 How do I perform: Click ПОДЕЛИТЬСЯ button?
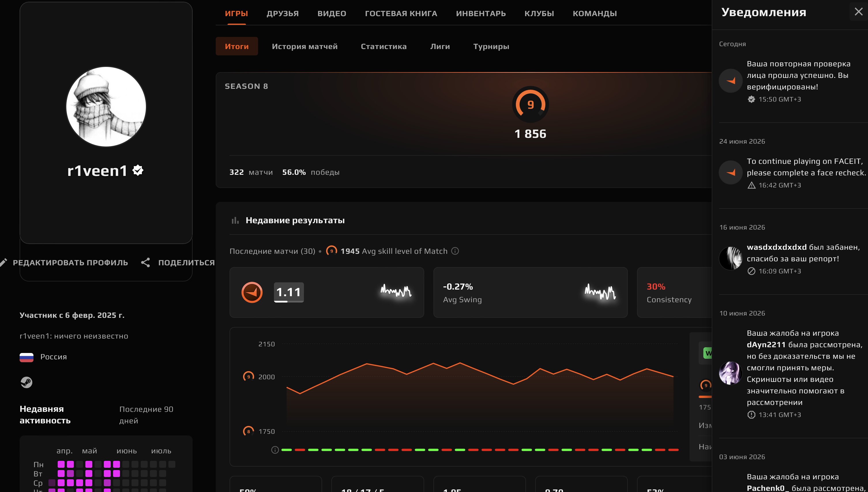click(186, 262)
